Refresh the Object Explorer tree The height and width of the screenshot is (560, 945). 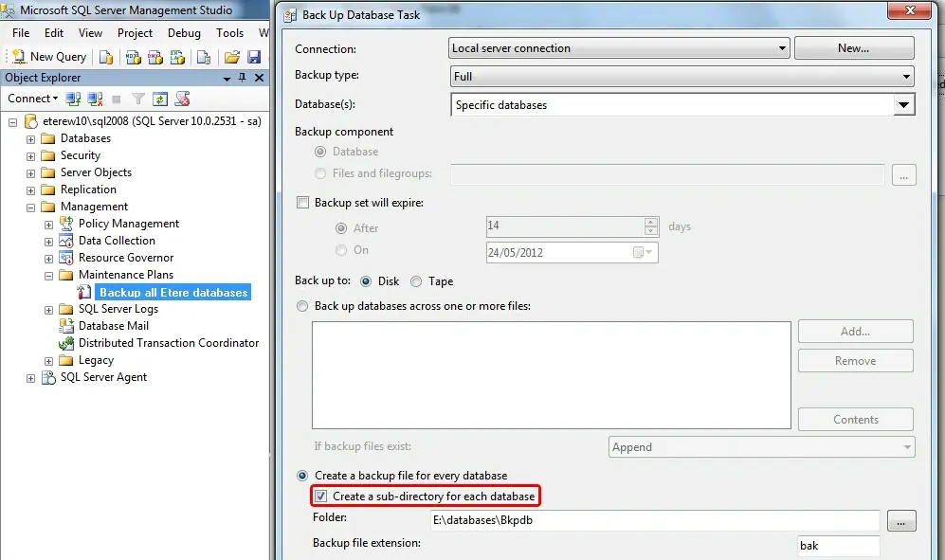pyautogui.click(x=160, y=99)
